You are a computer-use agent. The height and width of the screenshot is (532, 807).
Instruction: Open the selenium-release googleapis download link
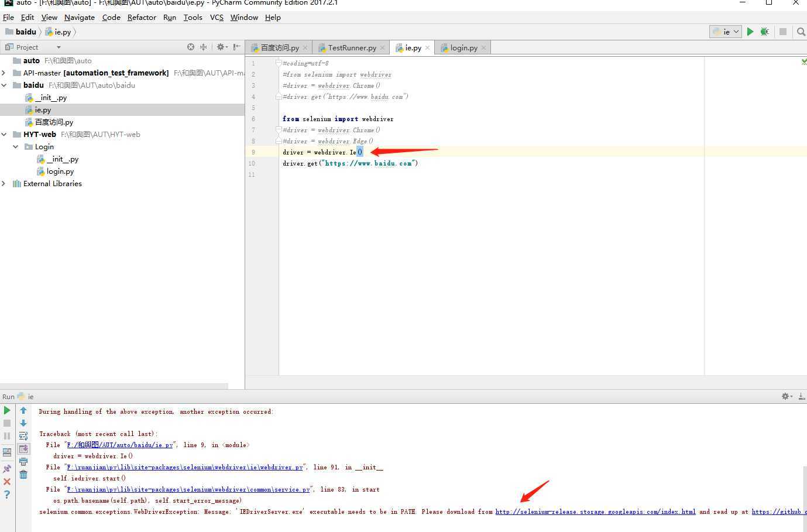point(595,512)
